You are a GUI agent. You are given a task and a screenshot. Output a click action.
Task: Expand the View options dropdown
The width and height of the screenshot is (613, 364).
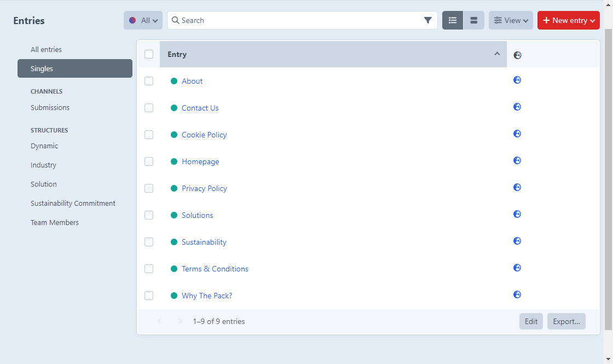pyautogui.click(x=511, y=20)
